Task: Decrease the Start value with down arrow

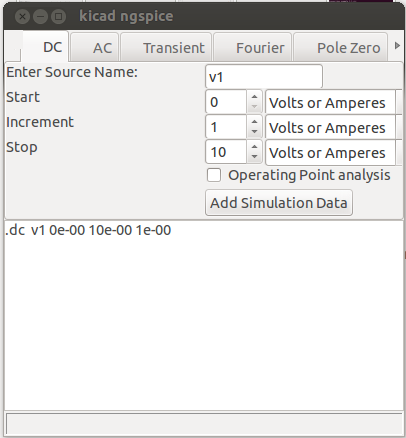Action: click(254, 107)
